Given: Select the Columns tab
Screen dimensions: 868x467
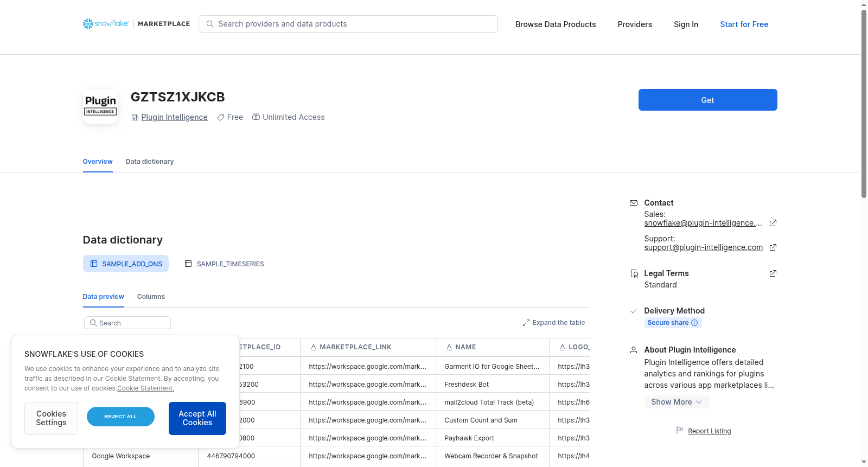Looking at the screenshot, I should [151, 297].
